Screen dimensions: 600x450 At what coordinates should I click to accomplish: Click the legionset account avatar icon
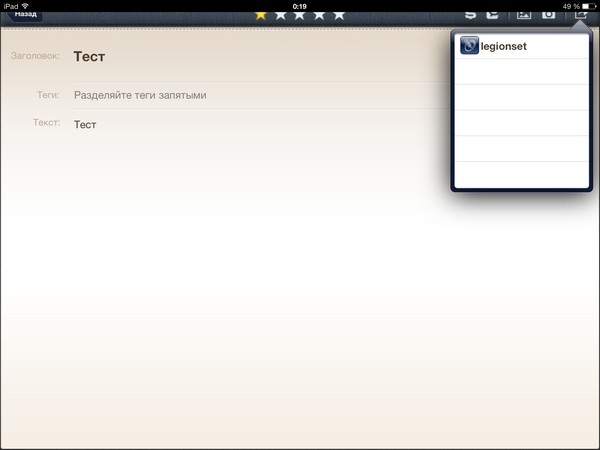[469, 46]
